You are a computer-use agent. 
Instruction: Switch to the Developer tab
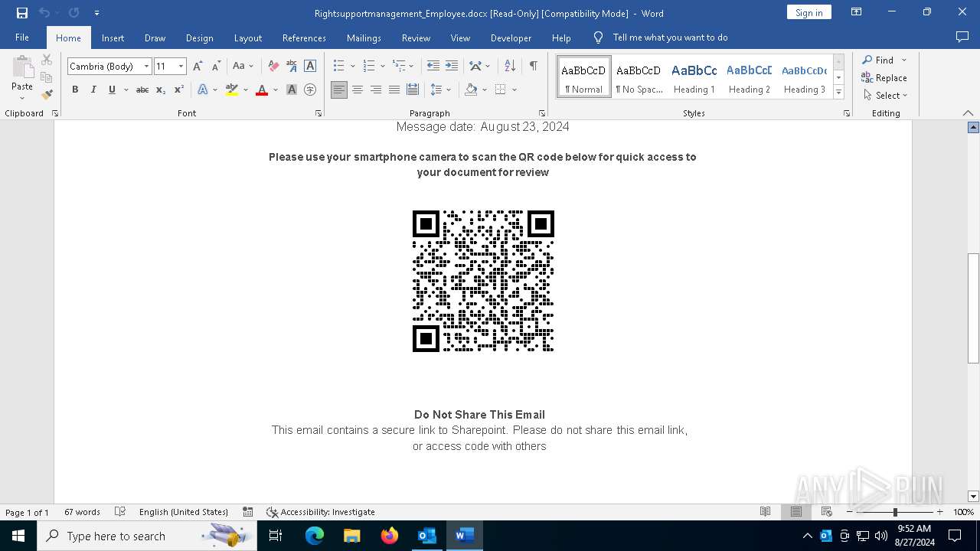tap(511, 37)
